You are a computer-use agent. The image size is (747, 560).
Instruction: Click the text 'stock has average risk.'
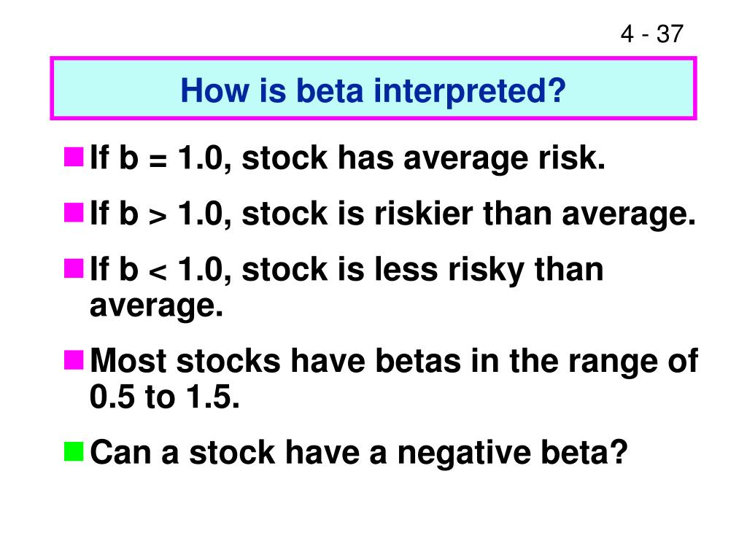[x=424, y=158]
